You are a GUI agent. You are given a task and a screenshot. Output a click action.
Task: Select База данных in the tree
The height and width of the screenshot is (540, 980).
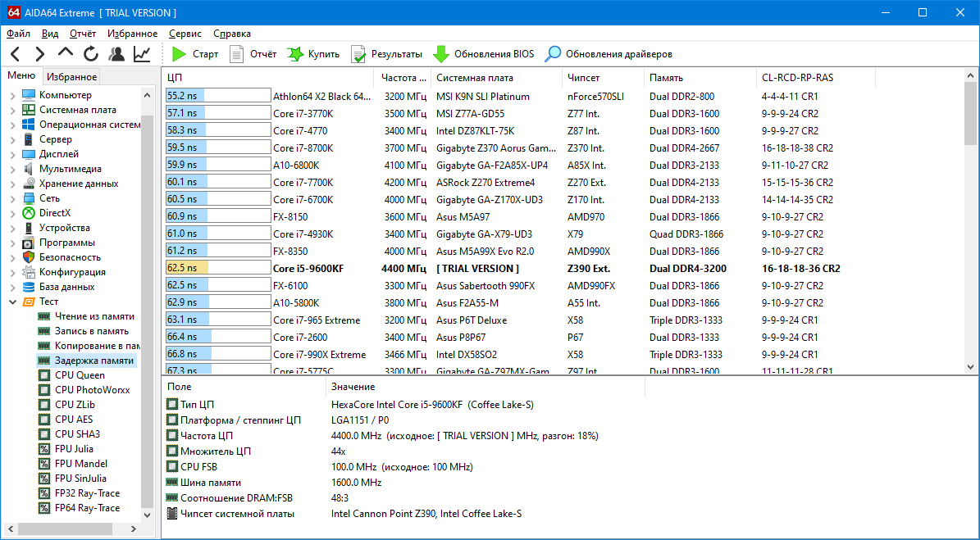67,287
